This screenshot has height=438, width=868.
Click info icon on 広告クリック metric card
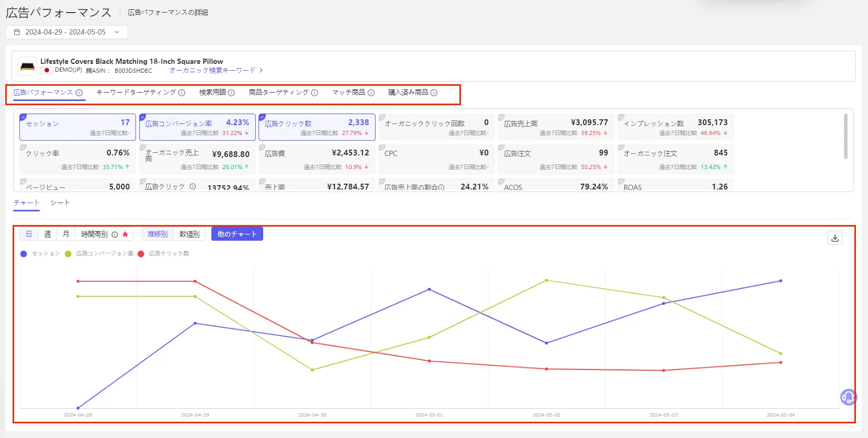[193, 187]
